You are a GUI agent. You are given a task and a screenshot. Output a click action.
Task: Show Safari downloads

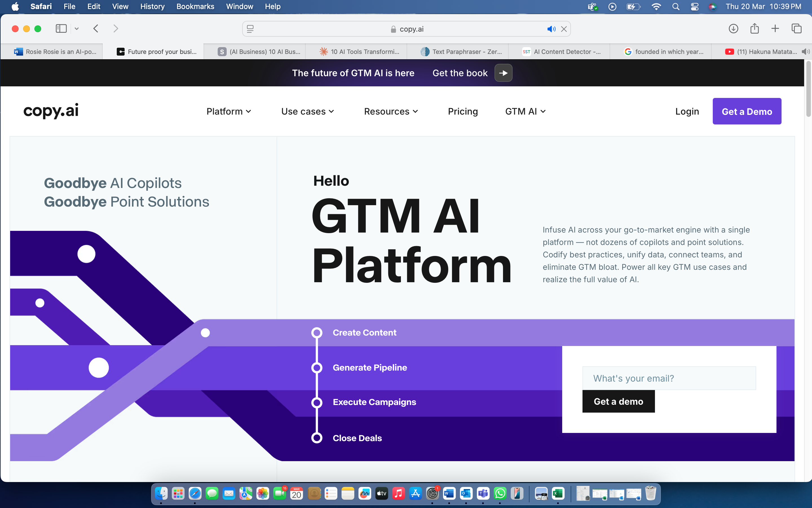coord(733,29)
